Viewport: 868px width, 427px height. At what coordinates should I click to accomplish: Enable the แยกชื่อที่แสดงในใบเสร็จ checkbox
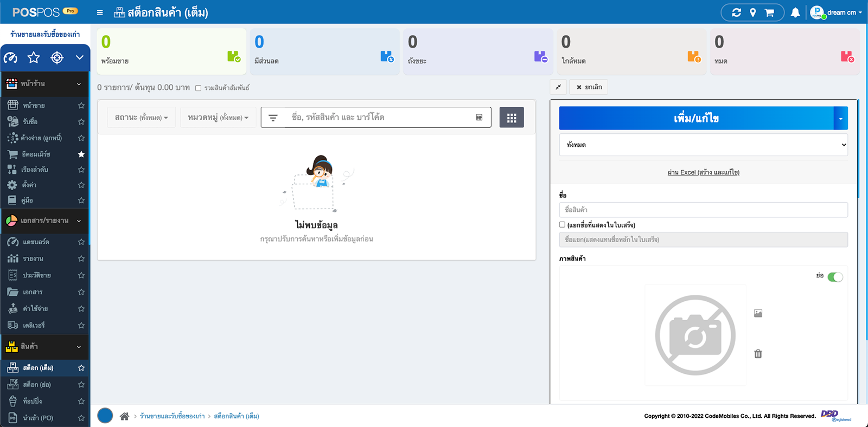(x=562, y=224)
